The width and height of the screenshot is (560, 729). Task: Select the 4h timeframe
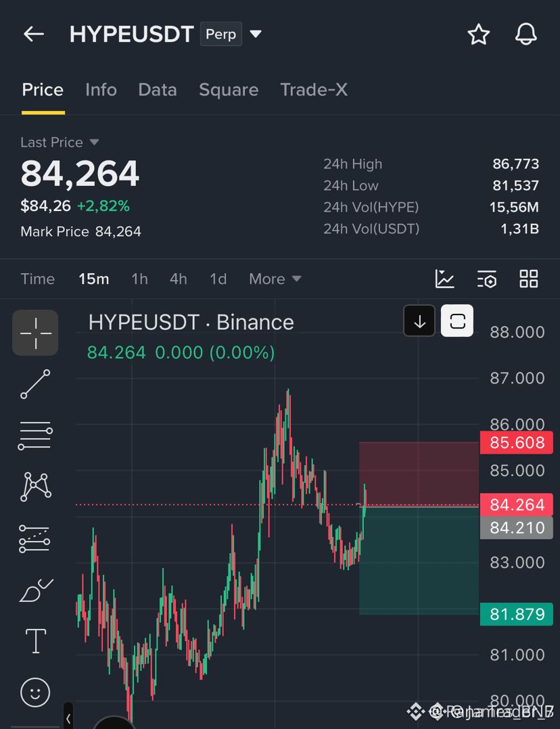coord(178,279)
